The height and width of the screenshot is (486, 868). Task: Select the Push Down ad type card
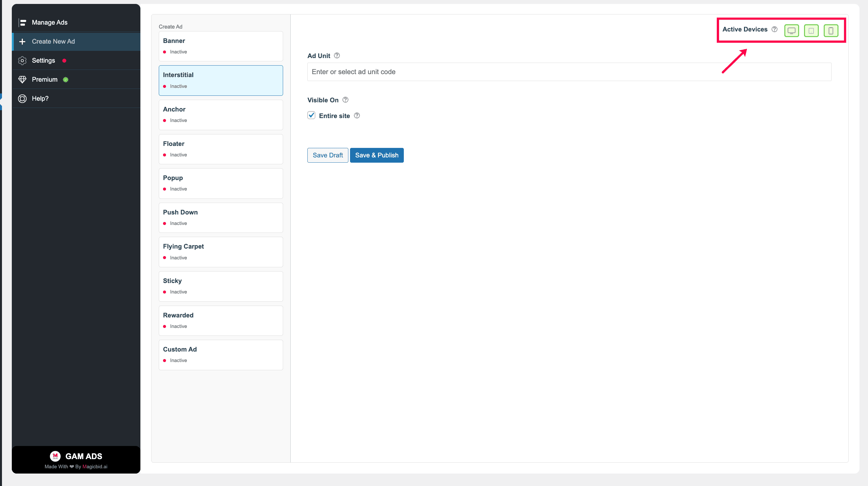click(221, 217)
